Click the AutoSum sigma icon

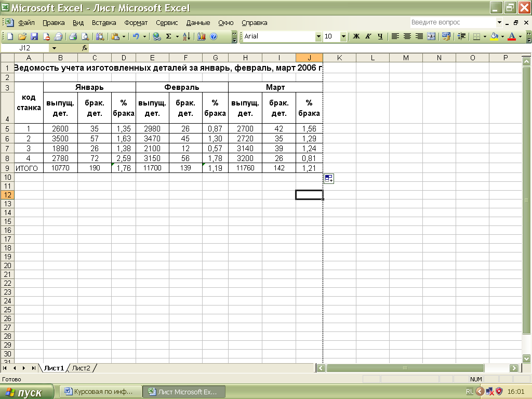point(168,36)
